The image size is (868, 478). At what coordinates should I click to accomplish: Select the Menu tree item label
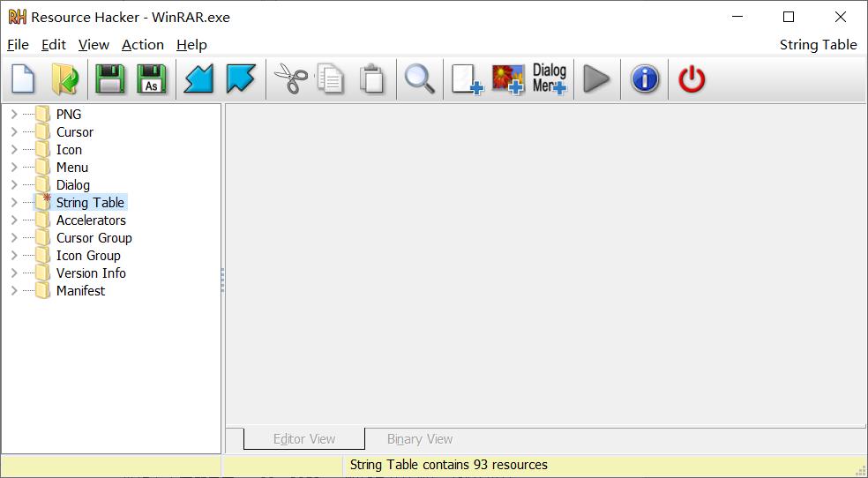tap(72, 167)
